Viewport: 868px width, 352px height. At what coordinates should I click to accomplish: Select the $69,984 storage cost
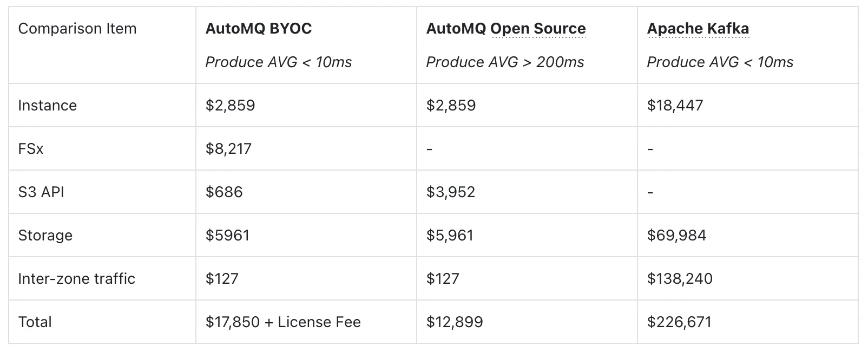point(676,235)
